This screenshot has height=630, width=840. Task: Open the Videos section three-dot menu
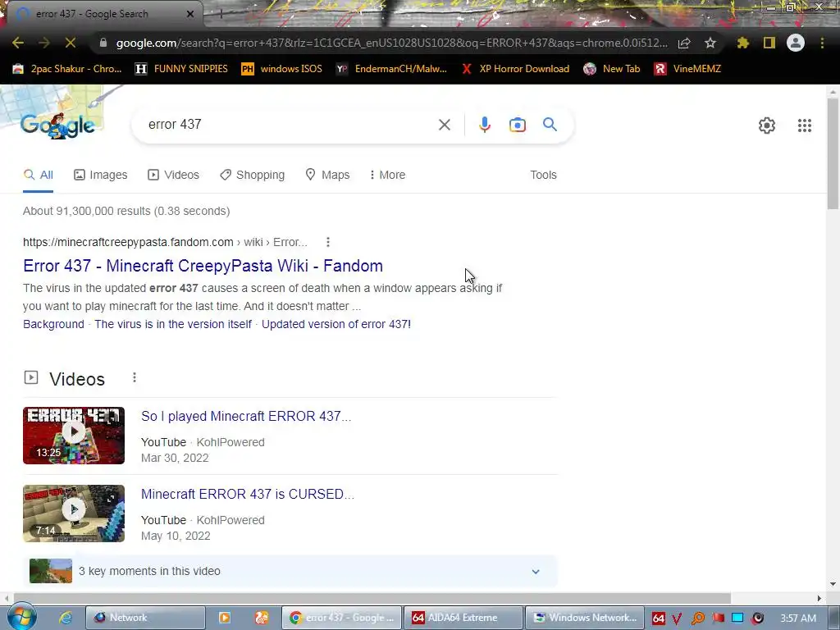point(135,377)
